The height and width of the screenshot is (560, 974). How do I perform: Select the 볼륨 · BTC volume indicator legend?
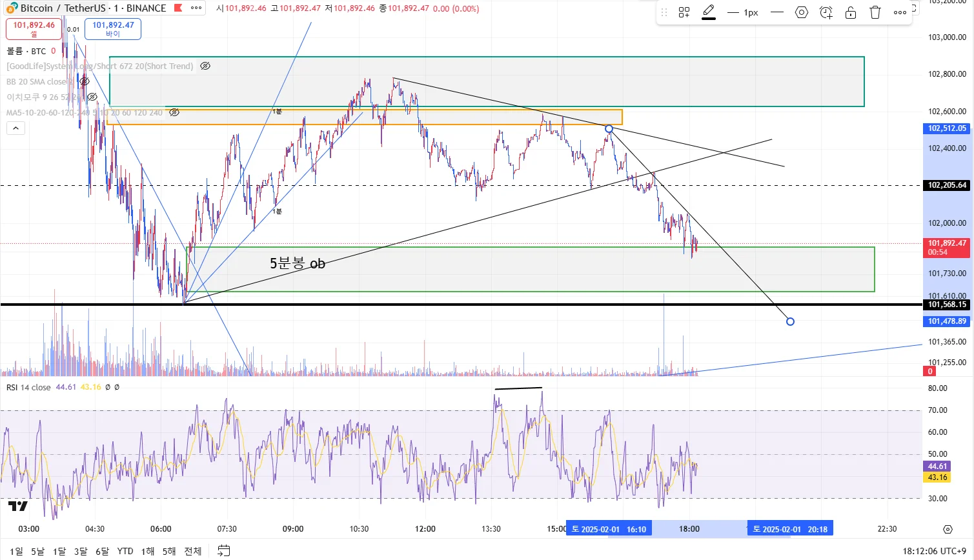point(27,51)
